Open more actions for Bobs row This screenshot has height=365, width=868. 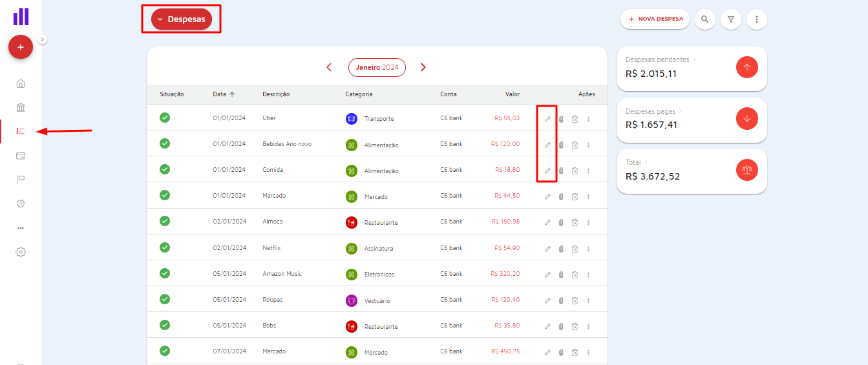pyautogui.click(x=588, y=326)
